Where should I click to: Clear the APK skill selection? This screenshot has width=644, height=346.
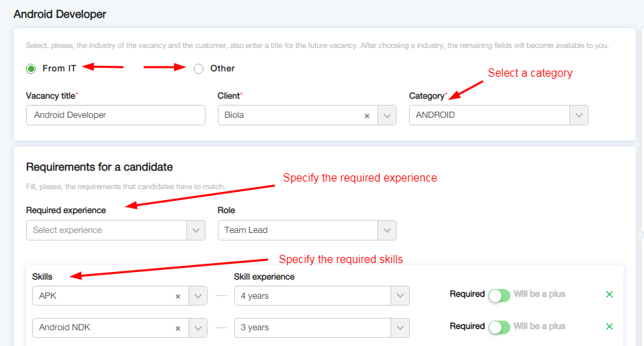point(177,297)
